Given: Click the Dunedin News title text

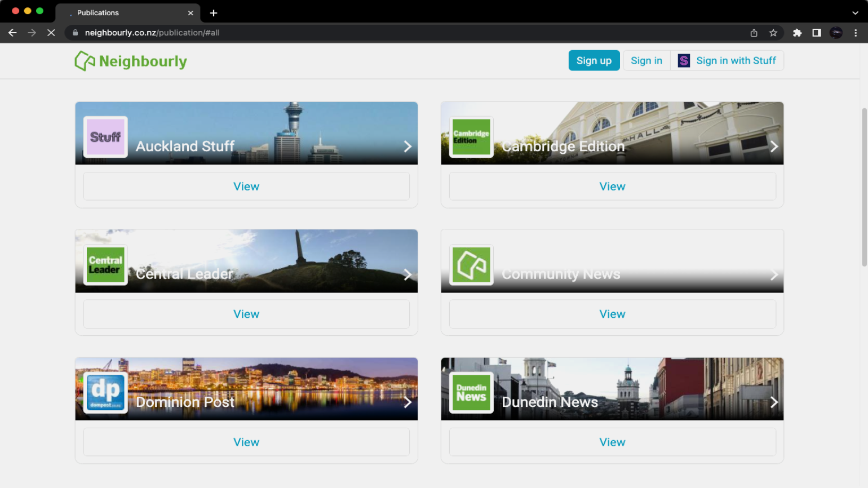Looking at the screenshot, I should tap(550, 402).
